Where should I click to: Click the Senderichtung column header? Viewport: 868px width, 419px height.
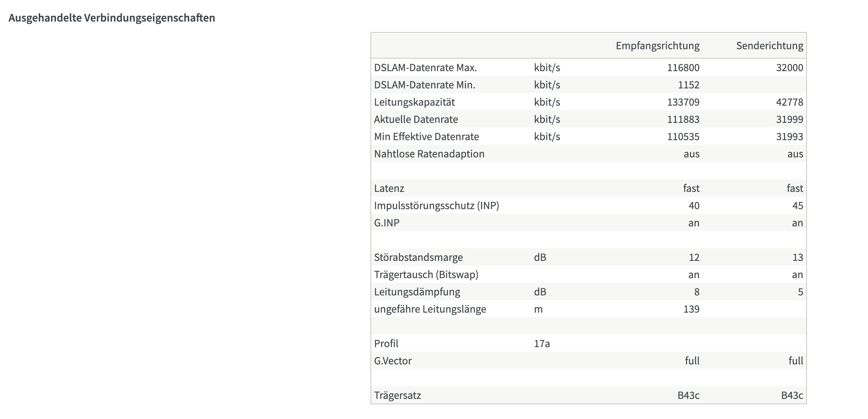769,46
